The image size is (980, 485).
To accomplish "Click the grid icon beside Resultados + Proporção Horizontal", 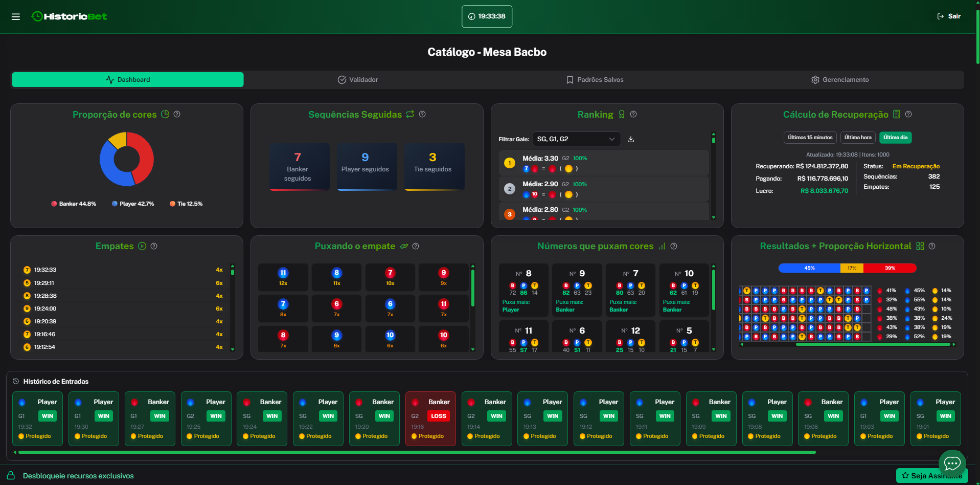I will click(x=920, y=246).
